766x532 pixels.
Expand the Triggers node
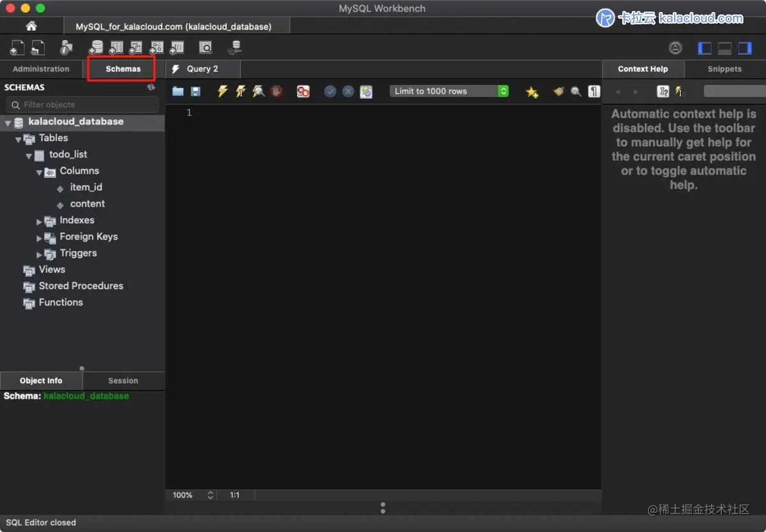[x=39, y=255]
